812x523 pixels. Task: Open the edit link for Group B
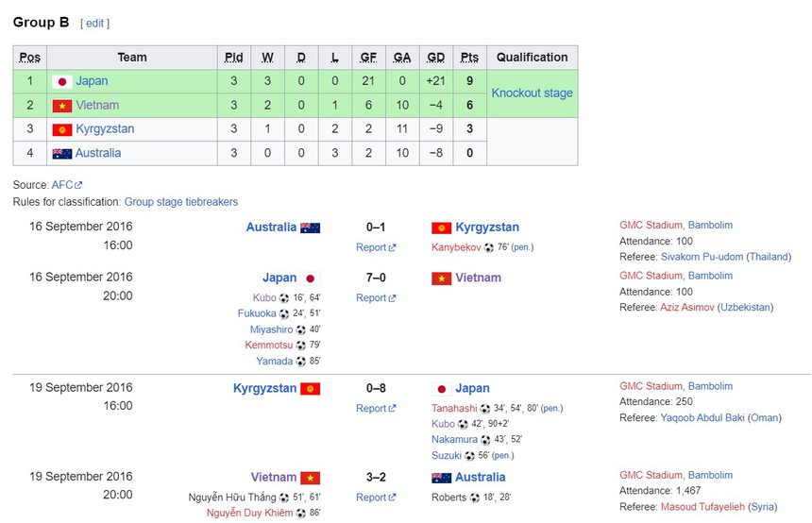coord(94,24)
